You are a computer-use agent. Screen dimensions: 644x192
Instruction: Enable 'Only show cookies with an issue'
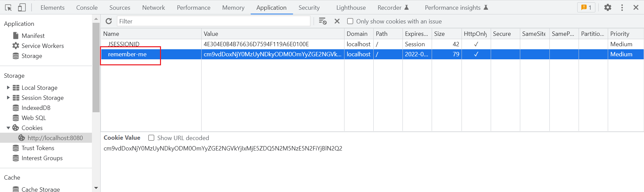[350, 21]
